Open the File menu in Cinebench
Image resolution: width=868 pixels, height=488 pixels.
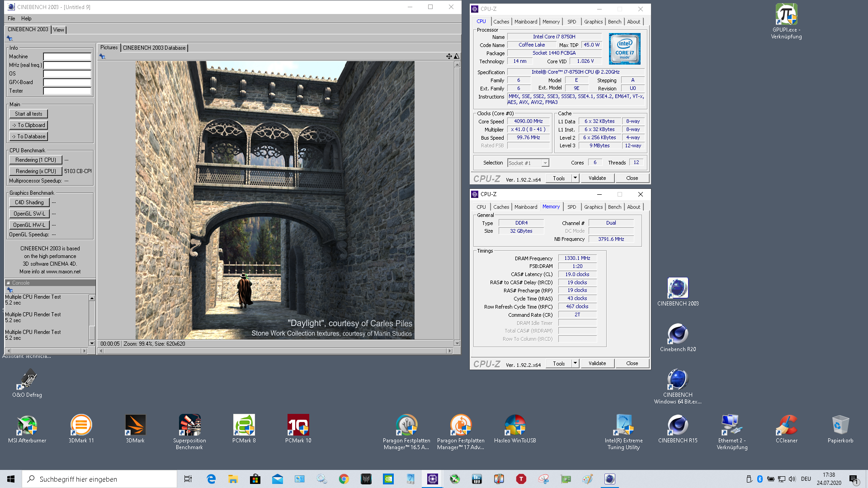tap(11, 19)
